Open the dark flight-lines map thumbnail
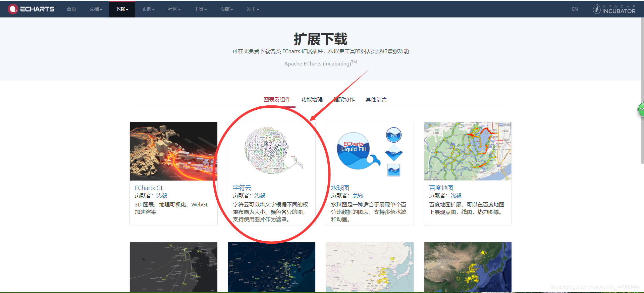 [x=173, y=267]
